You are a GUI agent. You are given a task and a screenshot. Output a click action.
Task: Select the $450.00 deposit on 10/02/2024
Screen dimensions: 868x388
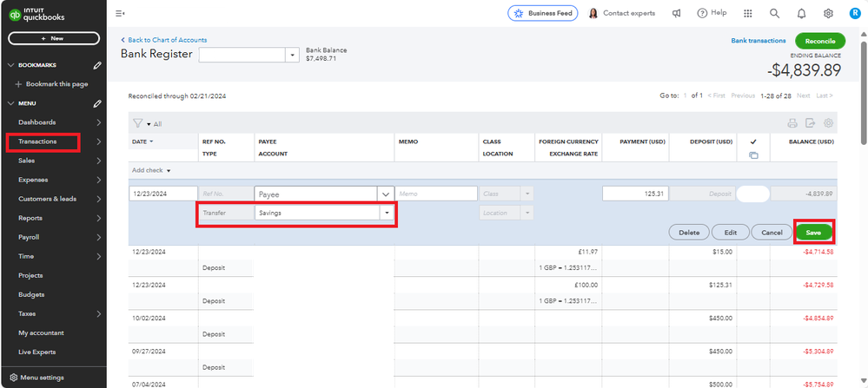721,319
